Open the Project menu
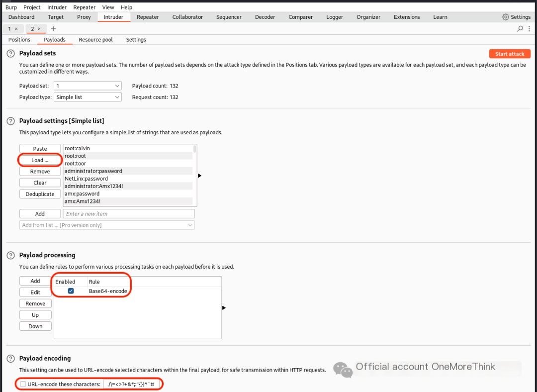 (32, 7)
